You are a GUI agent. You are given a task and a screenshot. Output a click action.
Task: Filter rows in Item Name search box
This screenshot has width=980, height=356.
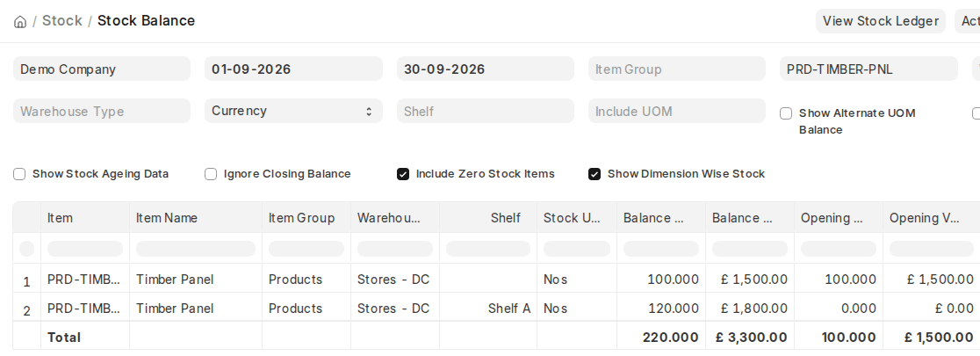pos(196,249)
